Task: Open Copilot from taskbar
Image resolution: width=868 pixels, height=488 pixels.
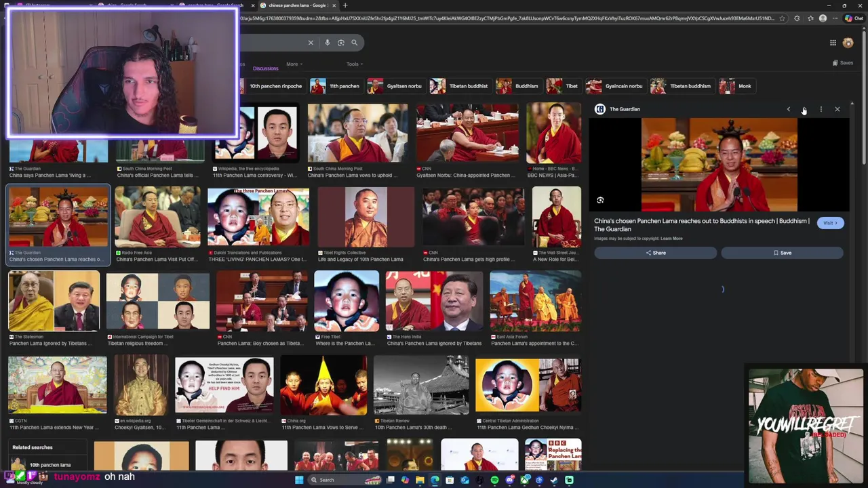Action: point(405,480)
